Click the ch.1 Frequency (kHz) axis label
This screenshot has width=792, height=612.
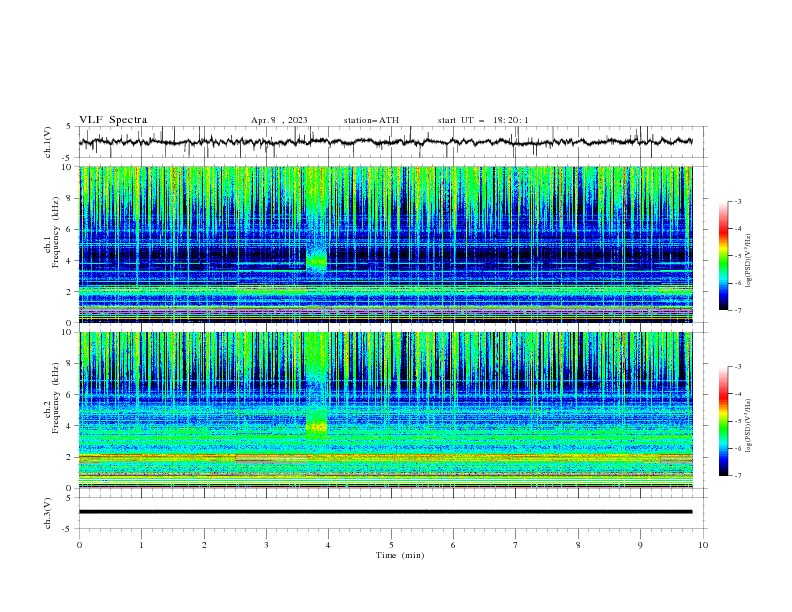click(52, 232)
